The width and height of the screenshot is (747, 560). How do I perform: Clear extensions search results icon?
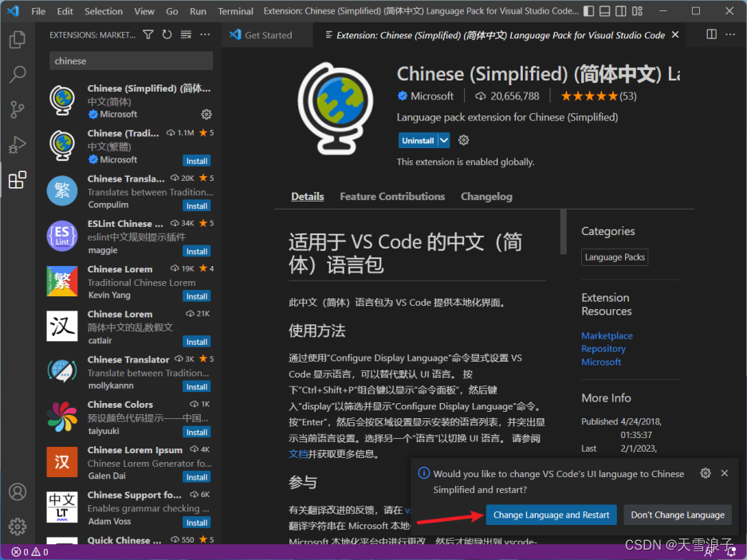186,35
